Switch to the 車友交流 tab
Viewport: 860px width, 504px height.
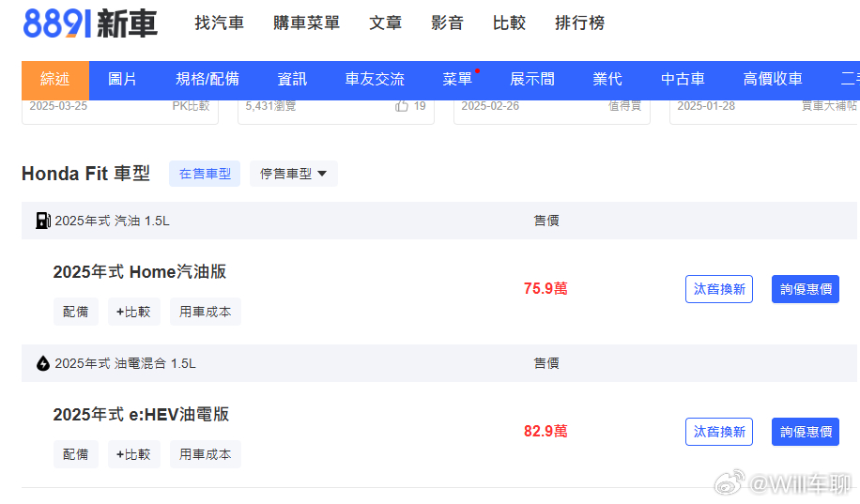(x=375, y=80)
